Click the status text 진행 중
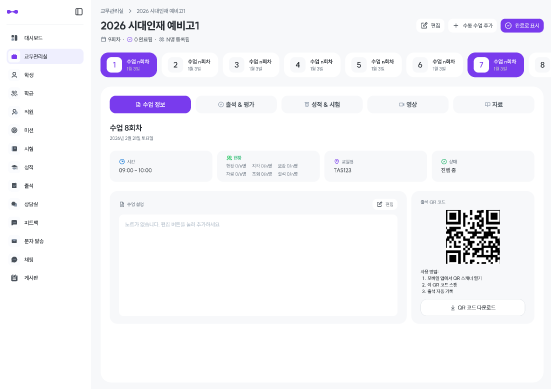The image size is (551, 389). click(448, 170)
